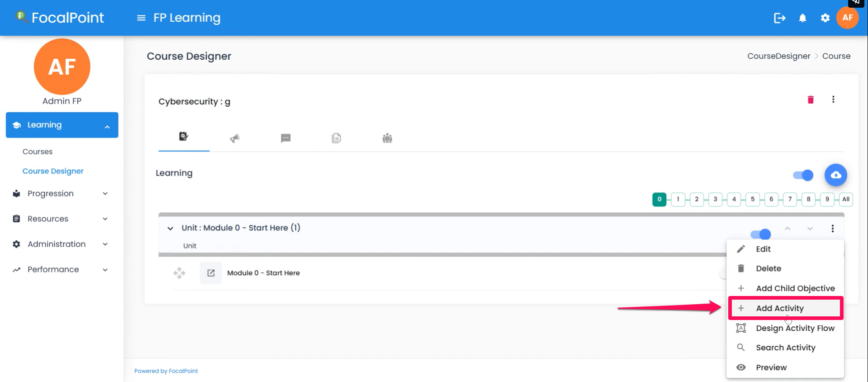Select Add Activity from context menu
Image resolution: width=868 pixels, height=382 pixels.
pos(779,308)
